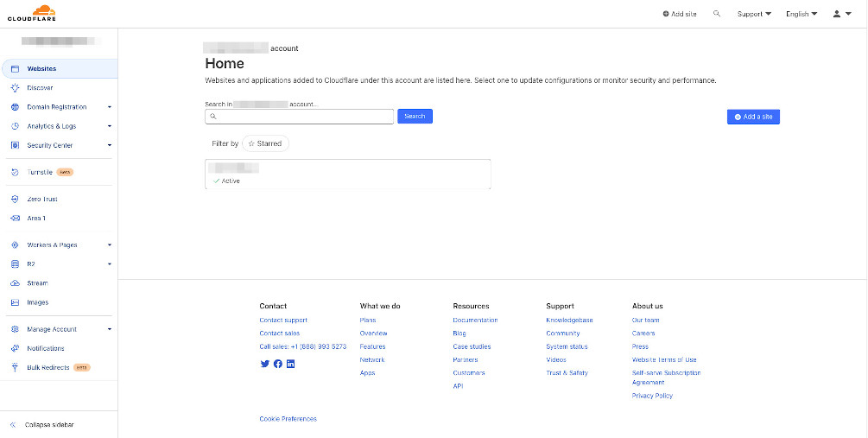This screenshot has width=868, height=438.
Task: Click the Add a site button
Action: pyautogui.click(x=753, y=117)
